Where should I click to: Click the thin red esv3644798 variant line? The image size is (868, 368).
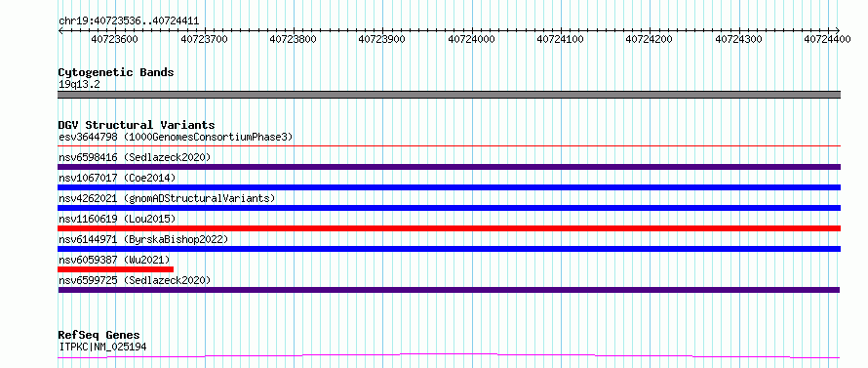[x=449, y=145]
